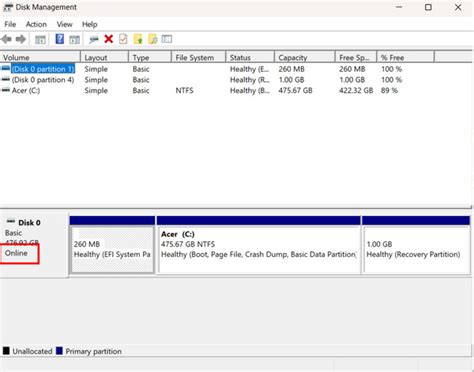Click the Properties checkmark page icon

pyautogui.click(x=123, y=39)
